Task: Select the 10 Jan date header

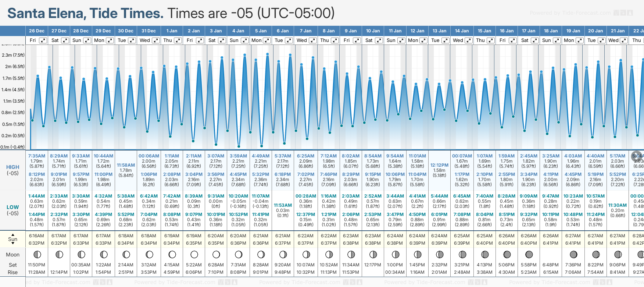Action: pos(373,31)
